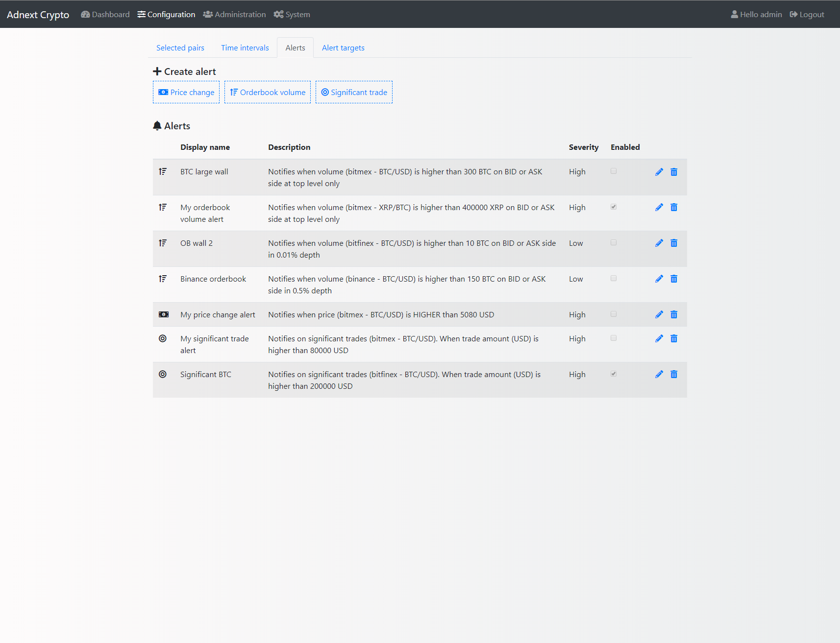This screenshot has height=643, width=840.
Task: Create an Orderbook volume alert
Action: [268, 92]
